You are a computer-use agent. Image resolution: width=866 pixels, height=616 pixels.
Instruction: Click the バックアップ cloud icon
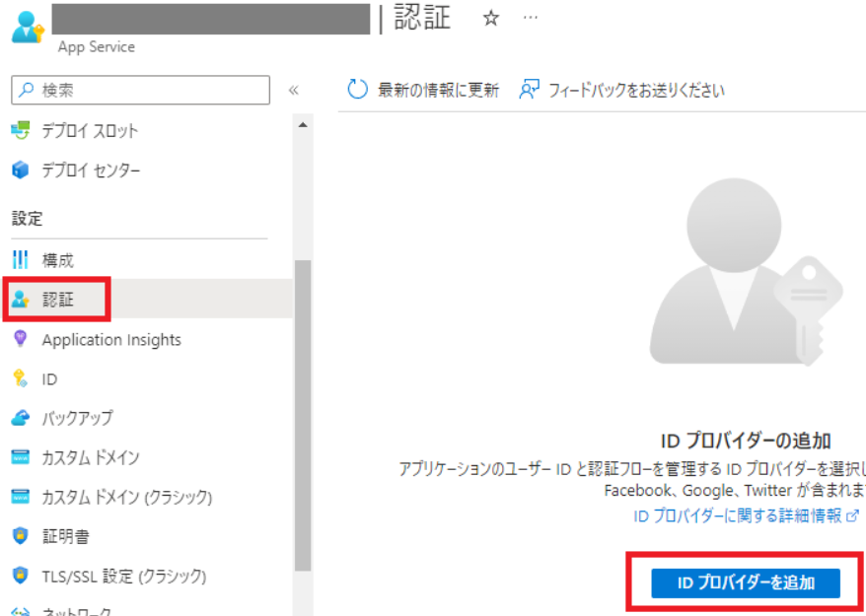coord(21,418)
